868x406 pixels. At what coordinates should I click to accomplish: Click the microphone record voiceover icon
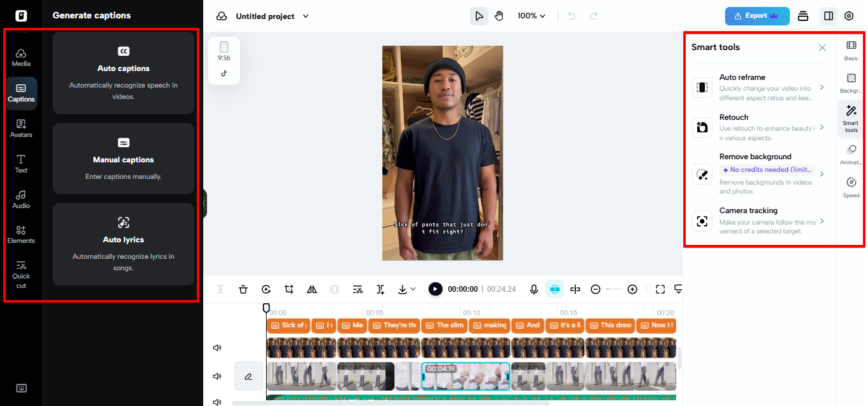[534, 289]
